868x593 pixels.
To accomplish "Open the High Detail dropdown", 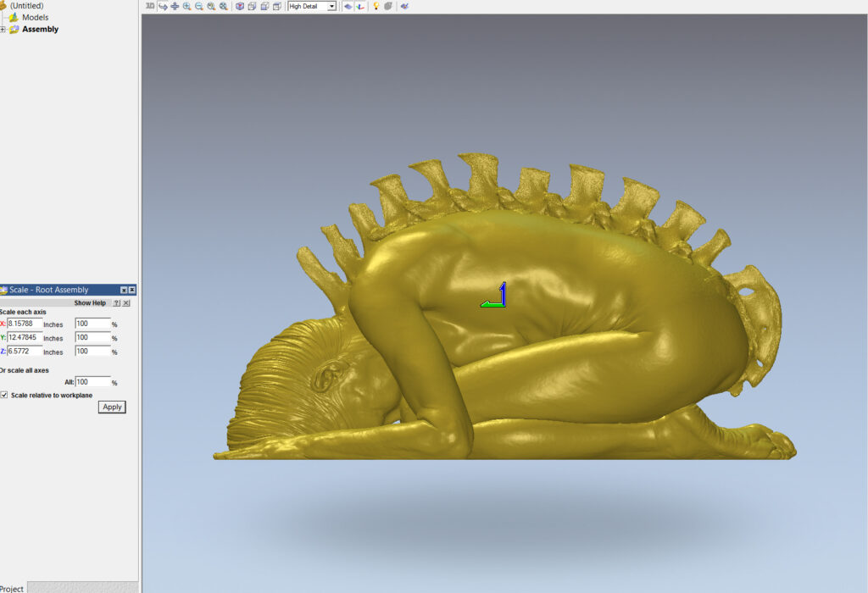I will (x=331, y=6).
